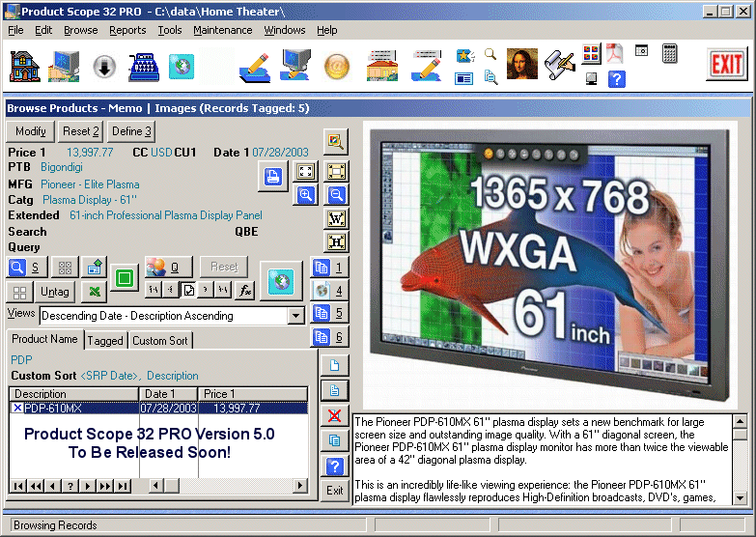The image size is (756, 537).
Task: Click the house icon in toolbar
Action: click(24, 66)
